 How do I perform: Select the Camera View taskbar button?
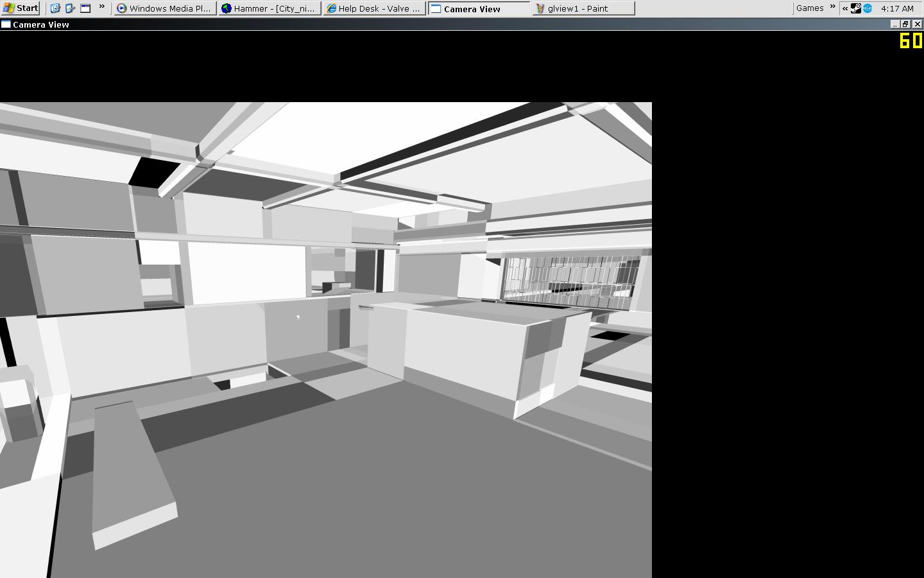click(479, 8)
